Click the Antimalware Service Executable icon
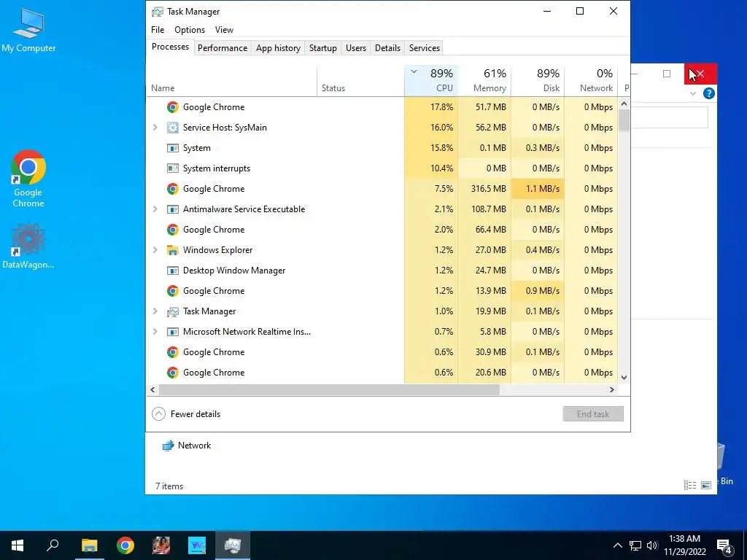 [172, 209]
